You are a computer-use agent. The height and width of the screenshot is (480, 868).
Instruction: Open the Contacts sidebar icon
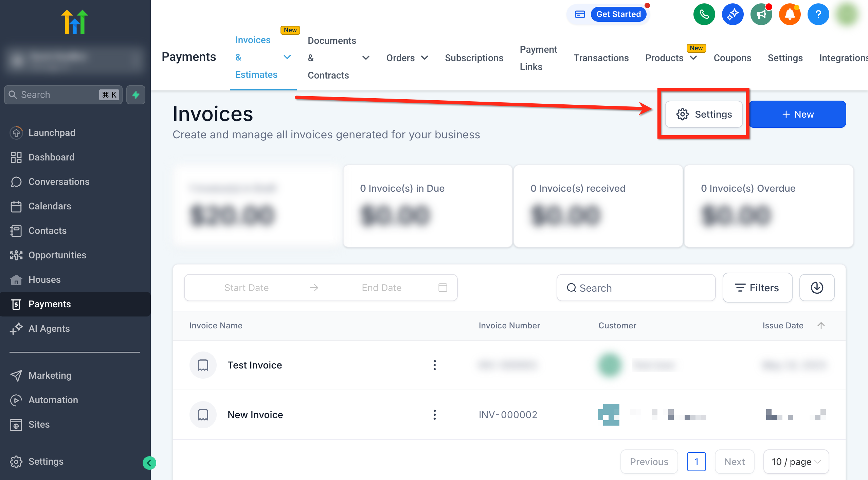click(16, 230)
